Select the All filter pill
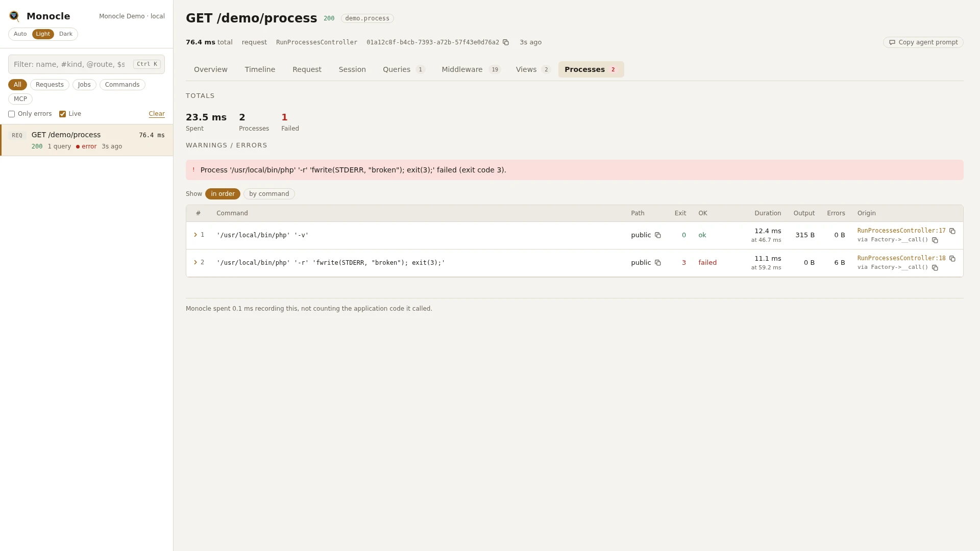Viewport: 980px width, 551px height. (x=17, y=85)
